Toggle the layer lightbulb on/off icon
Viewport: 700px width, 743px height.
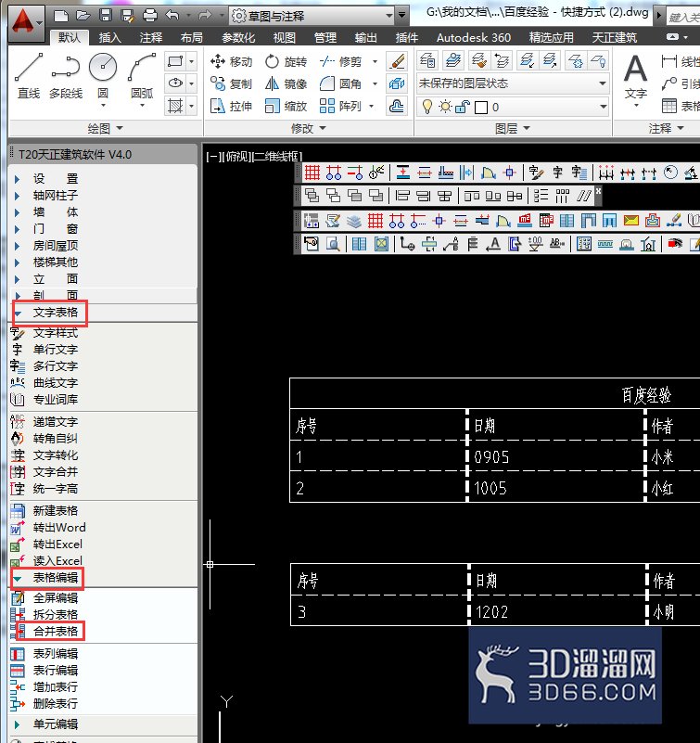427,107
